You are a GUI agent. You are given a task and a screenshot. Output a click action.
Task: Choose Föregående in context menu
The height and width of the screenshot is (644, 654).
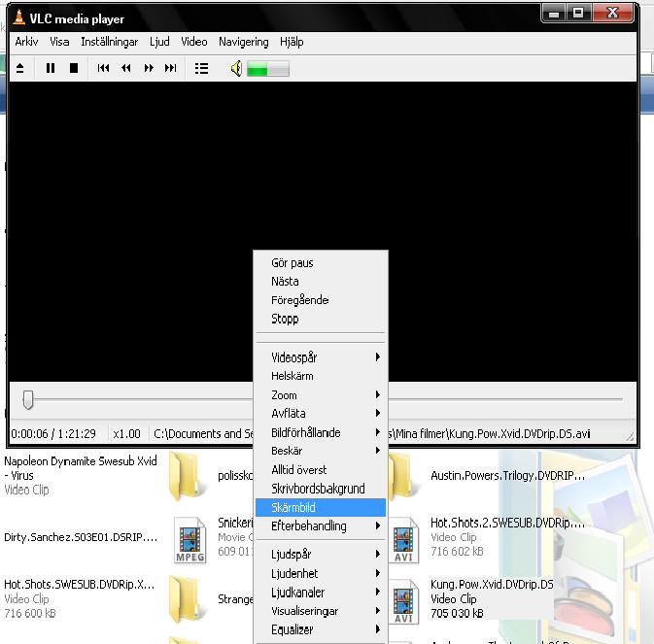click(321, 300)
